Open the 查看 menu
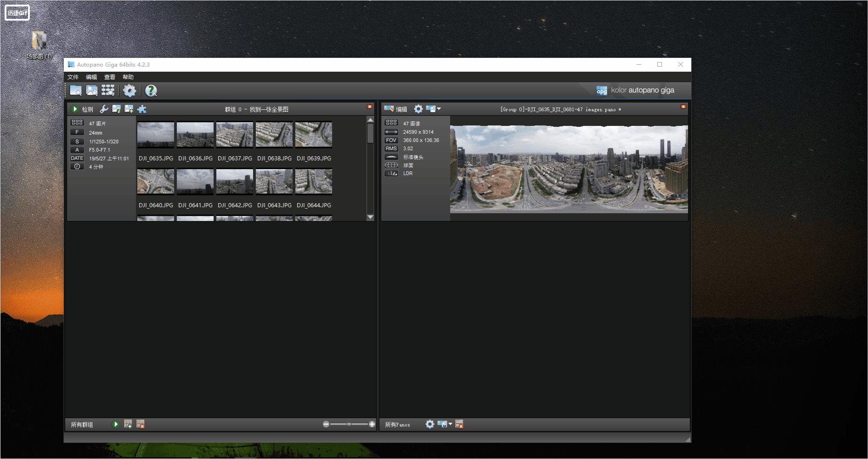868x459 pixels. [109, 77]
